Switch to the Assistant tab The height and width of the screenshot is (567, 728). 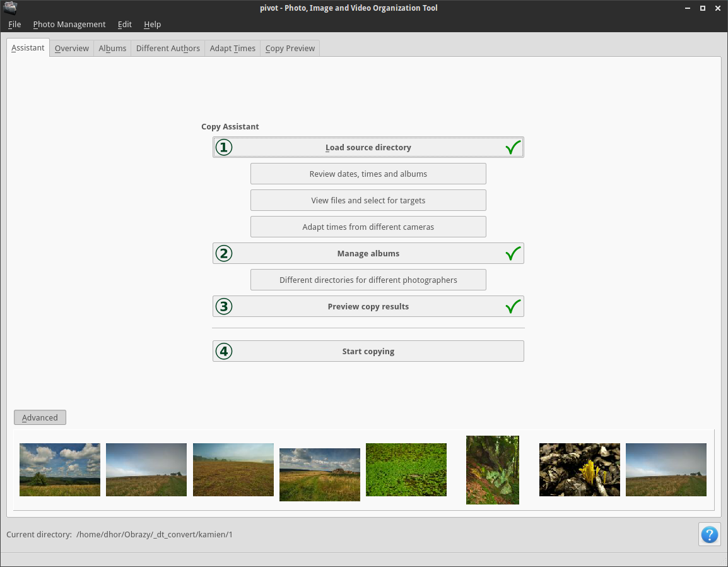point(28,48)
